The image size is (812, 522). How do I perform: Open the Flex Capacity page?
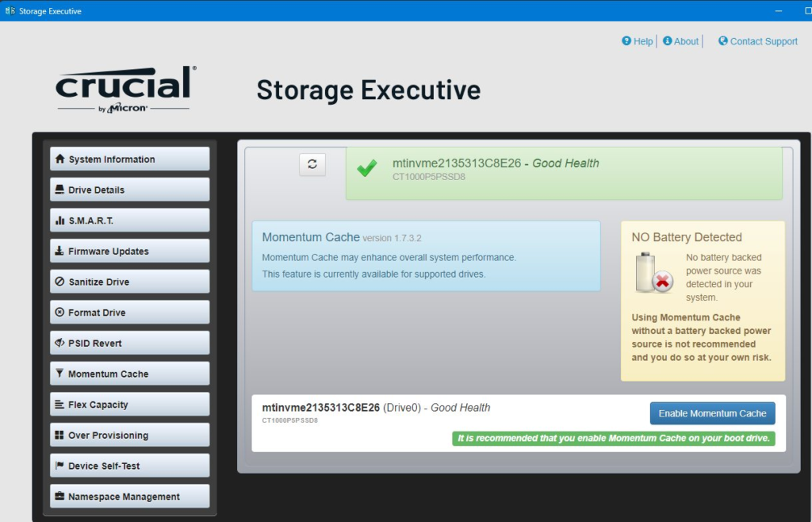130,404
